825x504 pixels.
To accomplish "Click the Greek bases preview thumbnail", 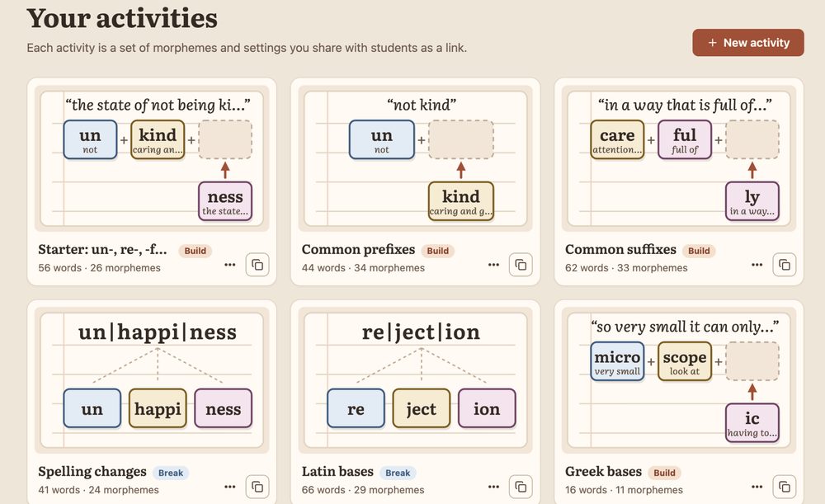I will pyautogui.click(x=679, y=380).
